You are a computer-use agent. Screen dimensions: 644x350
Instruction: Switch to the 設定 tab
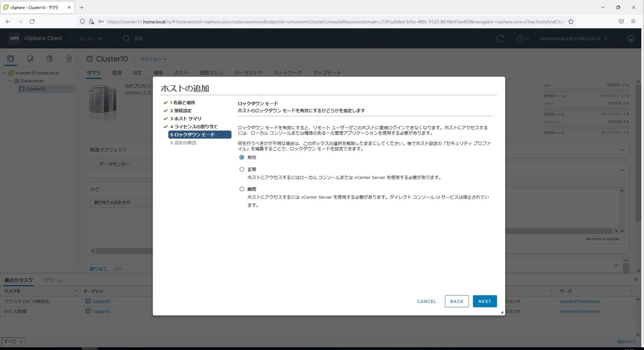click(x=137, y=73)
